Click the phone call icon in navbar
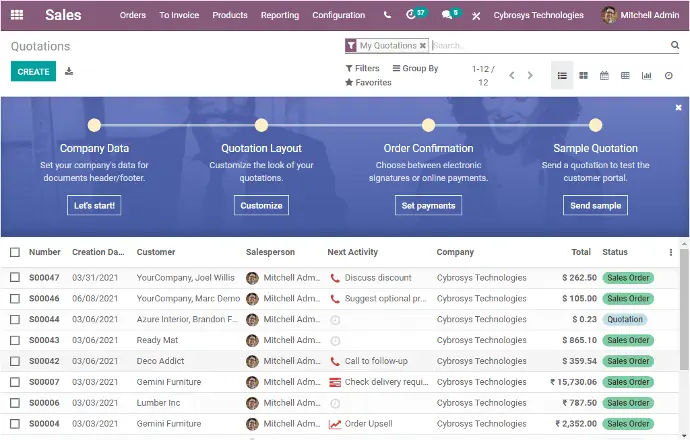 [x=387, y=15]
